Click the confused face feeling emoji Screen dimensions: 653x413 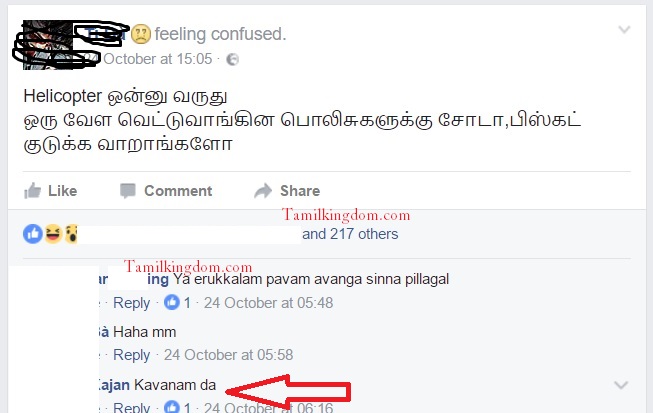pyautogui.click(x=141, y=34)
